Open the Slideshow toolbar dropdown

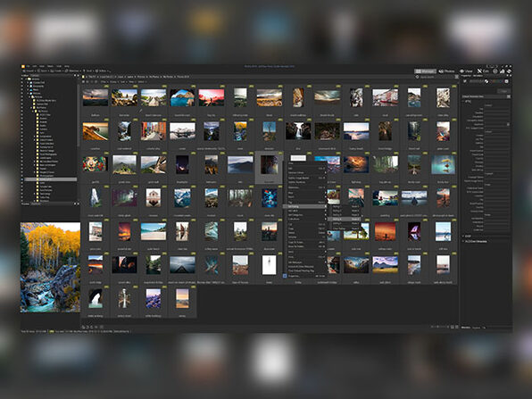click(73, 71)
